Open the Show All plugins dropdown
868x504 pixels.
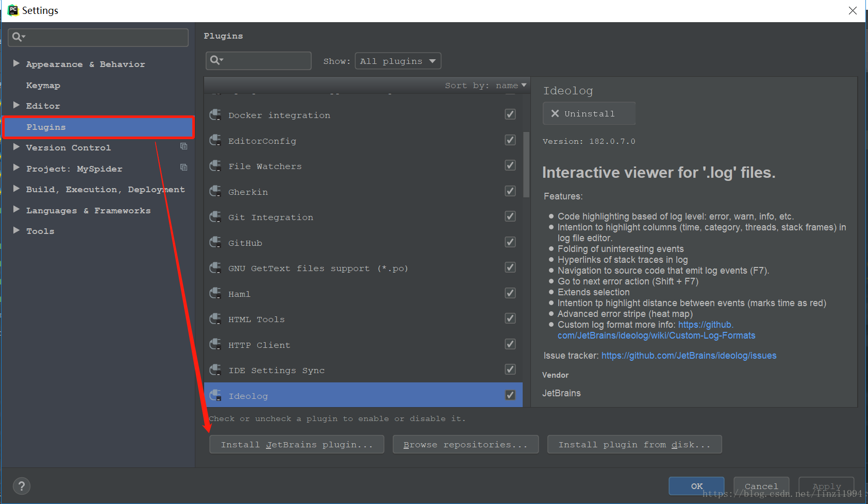398,61
